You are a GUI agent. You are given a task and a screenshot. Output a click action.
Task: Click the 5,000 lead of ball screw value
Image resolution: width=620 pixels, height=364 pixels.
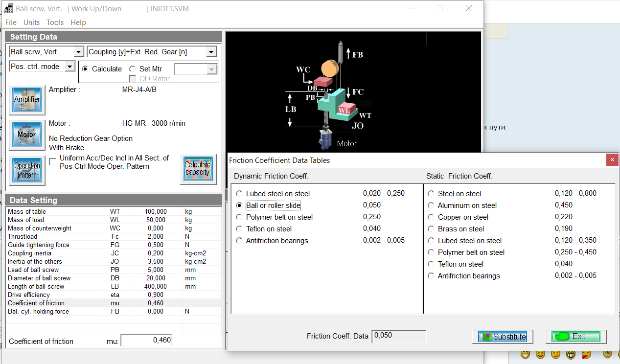[156, 270]
